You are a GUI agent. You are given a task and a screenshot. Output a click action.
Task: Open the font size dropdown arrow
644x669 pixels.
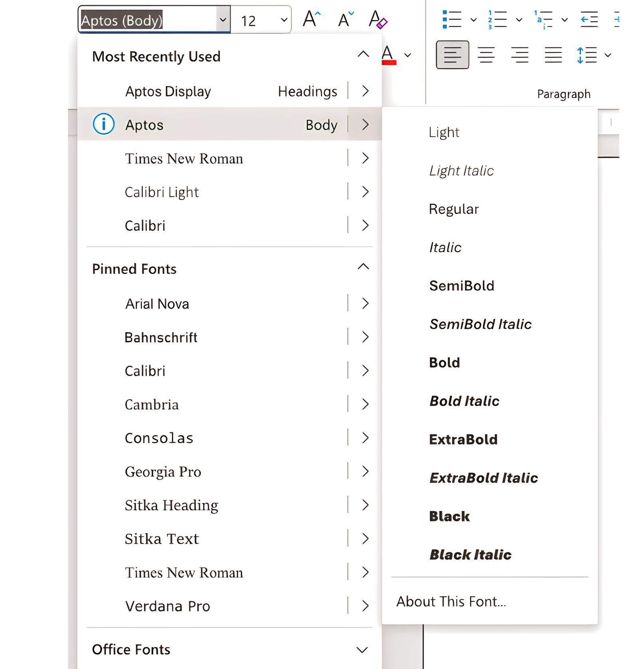tap(284, 20)
